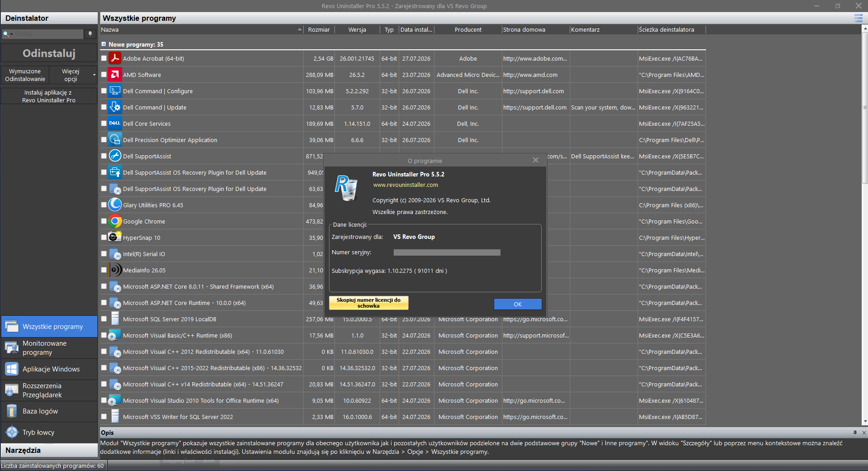Click the pin button beside search box
868x471 pixels.
click(x=91, y=34)
